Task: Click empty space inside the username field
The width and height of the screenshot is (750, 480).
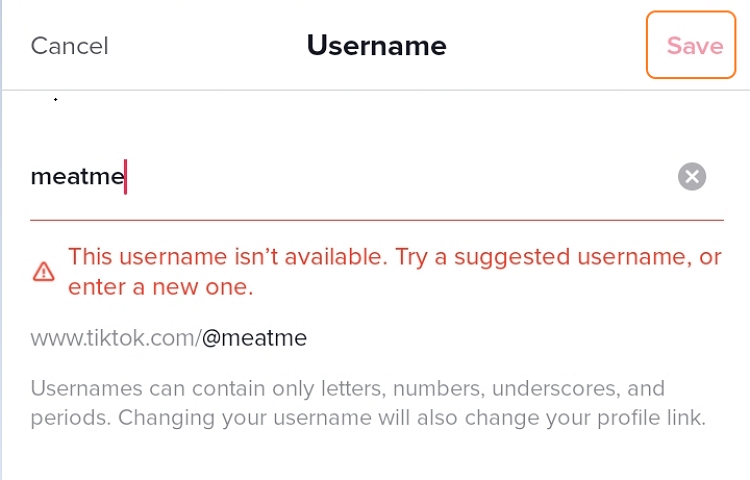Action: click(x=397, y=176)
